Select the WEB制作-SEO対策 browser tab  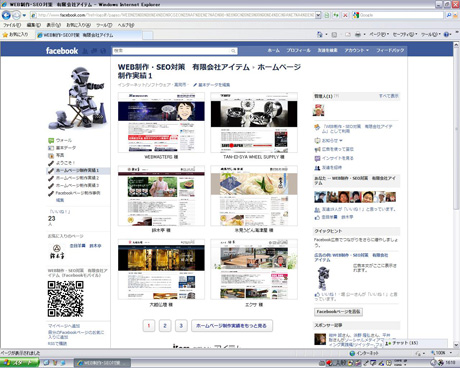(x=89, y=35)
